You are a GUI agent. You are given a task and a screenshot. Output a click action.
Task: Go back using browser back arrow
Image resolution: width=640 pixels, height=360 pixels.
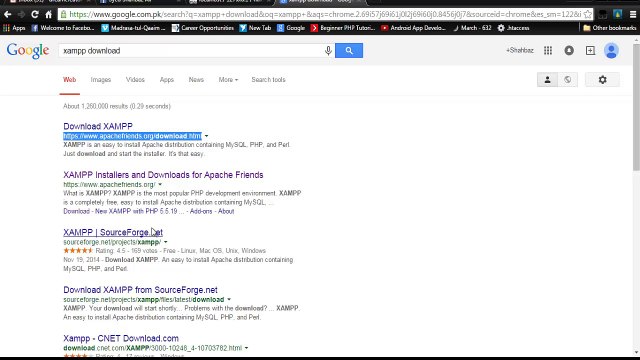[x=7, y=14]
